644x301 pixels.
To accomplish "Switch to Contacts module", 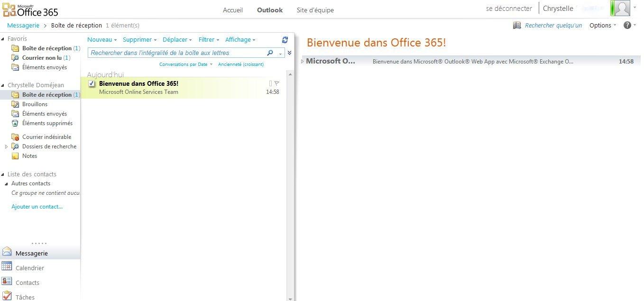I will point(28,283).
